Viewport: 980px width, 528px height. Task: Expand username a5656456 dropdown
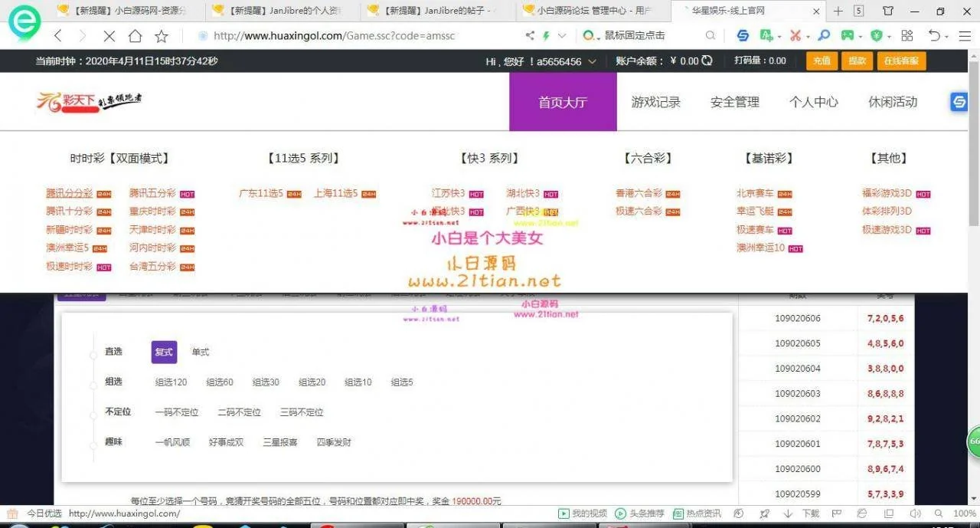(x=592, y=62)
